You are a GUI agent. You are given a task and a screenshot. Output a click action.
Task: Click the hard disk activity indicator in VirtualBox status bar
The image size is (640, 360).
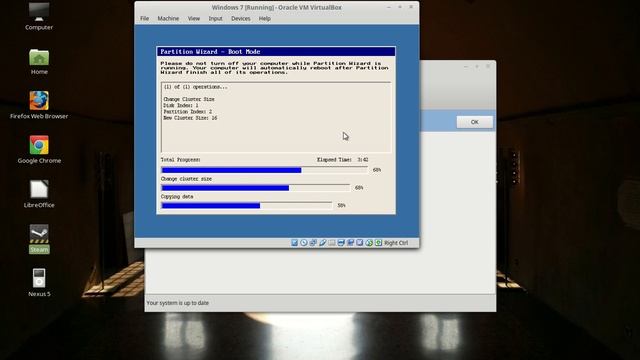point(294,243)
